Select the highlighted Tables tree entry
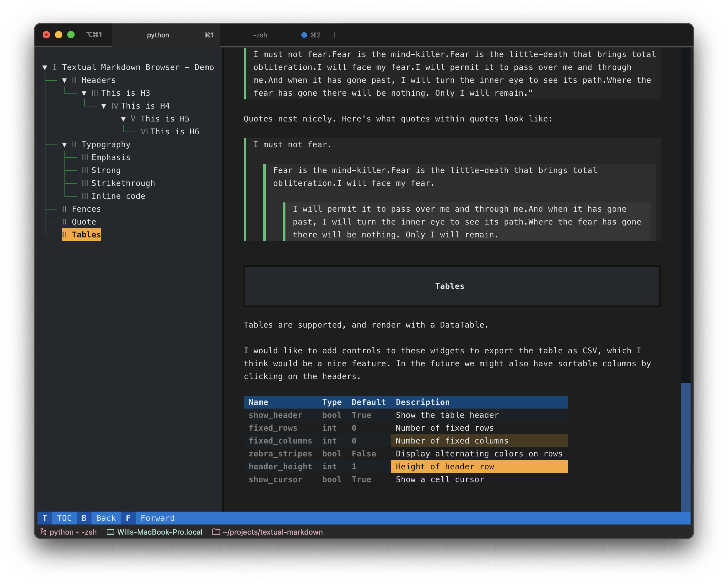Viewport: 728px width, 584px height. [81, 235]
